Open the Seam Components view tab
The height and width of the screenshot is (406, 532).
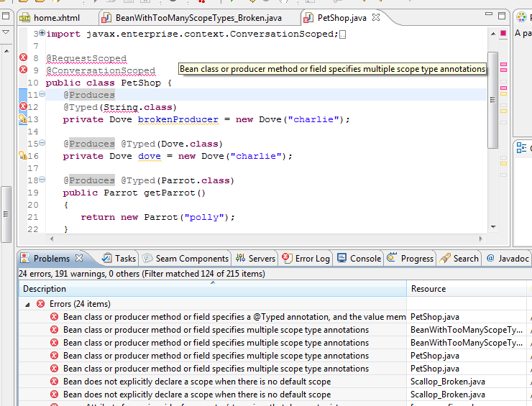click(x=185, y=259)
